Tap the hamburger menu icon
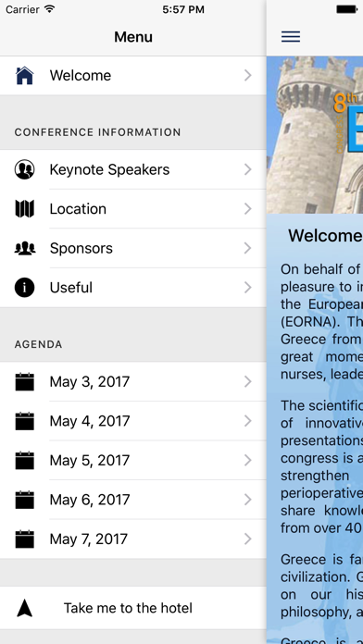The width and height of the screenshot is (363, 644). pos(291,37)
